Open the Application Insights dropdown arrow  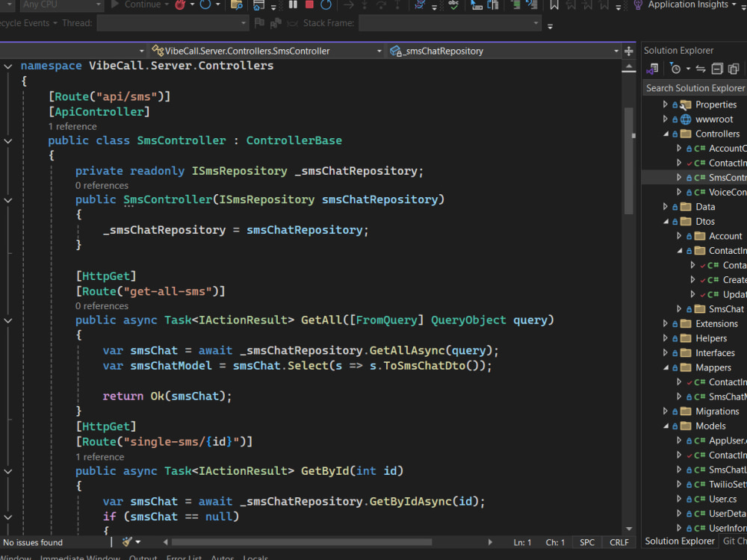tap(734, 4)
